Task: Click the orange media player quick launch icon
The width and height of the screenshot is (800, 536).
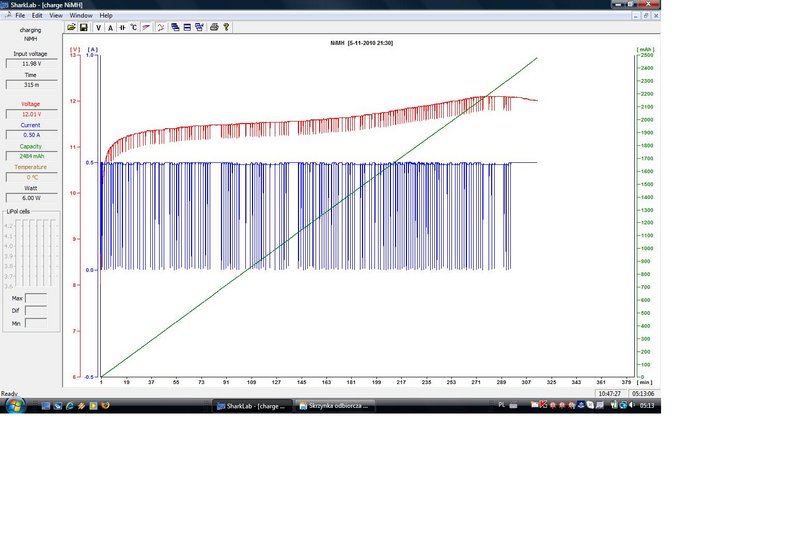Action: point(93,406)
